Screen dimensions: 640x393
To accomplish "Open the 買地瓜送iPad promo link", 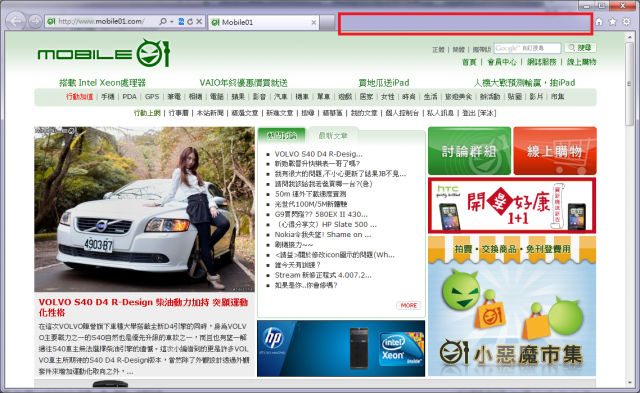I will (x=384, y=83).
